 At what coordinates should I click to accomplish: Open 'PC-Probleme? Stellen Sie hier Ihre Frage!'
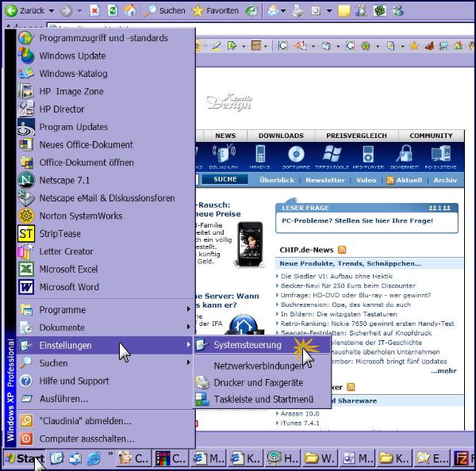pos(357,221)
